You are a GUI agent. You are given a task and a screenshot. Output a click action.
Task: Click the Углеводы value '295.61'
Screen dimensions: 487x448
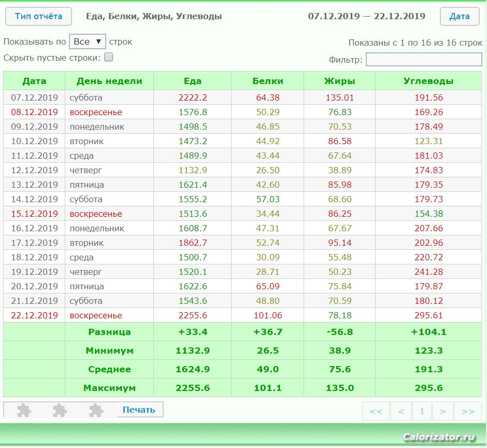[x=428, y=315]
